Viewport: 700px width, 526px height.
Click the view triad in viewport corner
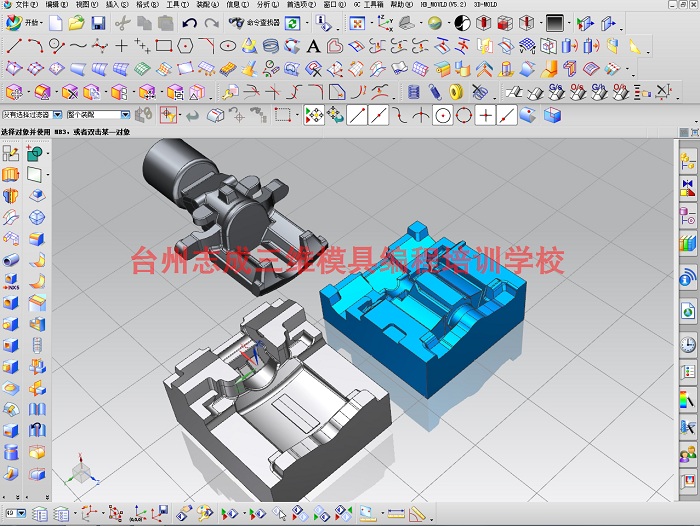[x=81, y=470]
